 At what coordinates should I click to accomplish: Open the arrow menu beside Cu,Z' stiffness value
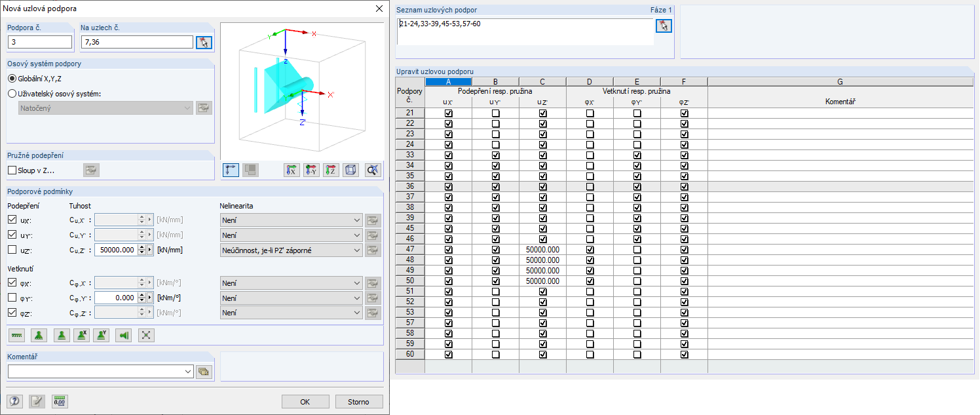[x=149, y=250]
